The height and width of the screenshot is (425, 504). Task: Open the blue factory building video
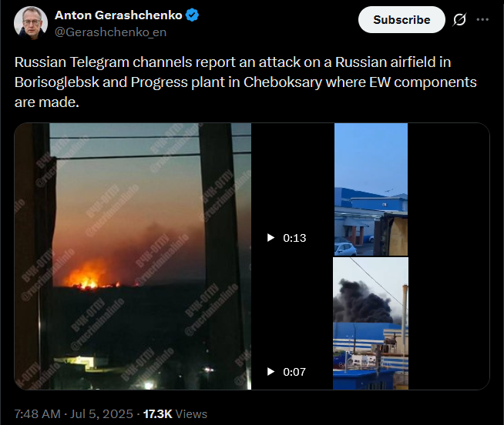371,189
